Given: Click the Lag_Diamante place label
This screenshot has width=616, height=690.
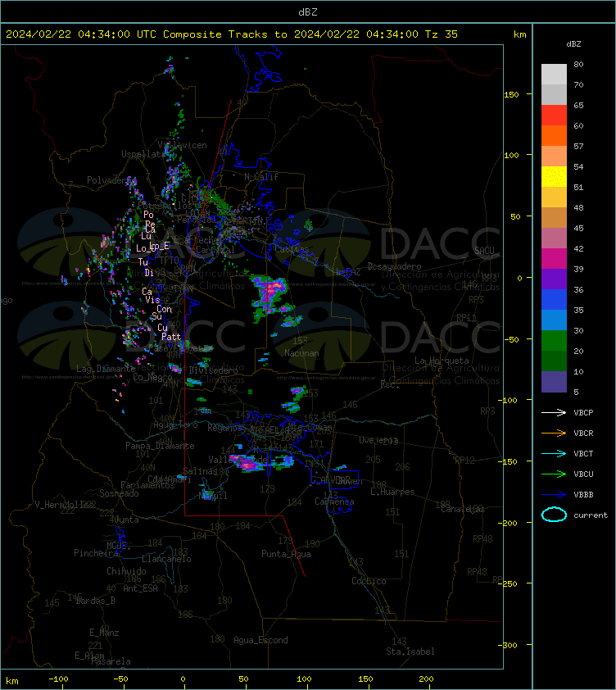Looking at the screenshot, I should (x=106, y=369).
